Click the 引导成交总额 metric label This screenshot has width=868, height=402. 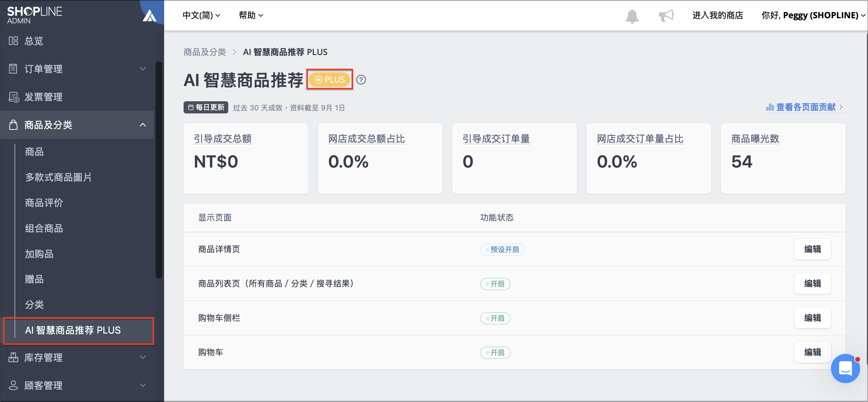coord(223,139)
